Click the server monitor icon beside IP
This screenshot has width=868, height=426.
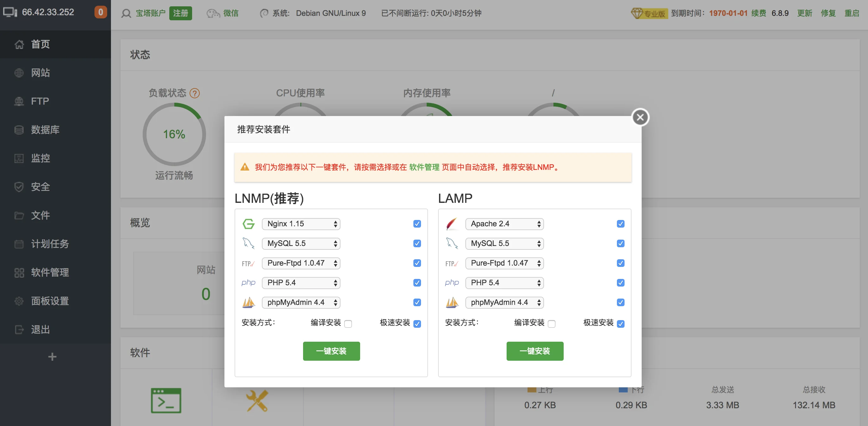point(10,12)
